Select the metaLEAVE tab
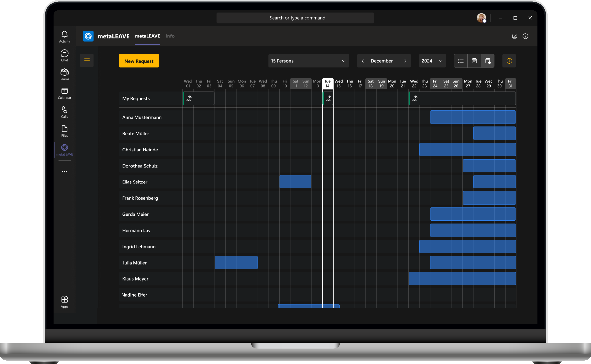 coord(147,36)
